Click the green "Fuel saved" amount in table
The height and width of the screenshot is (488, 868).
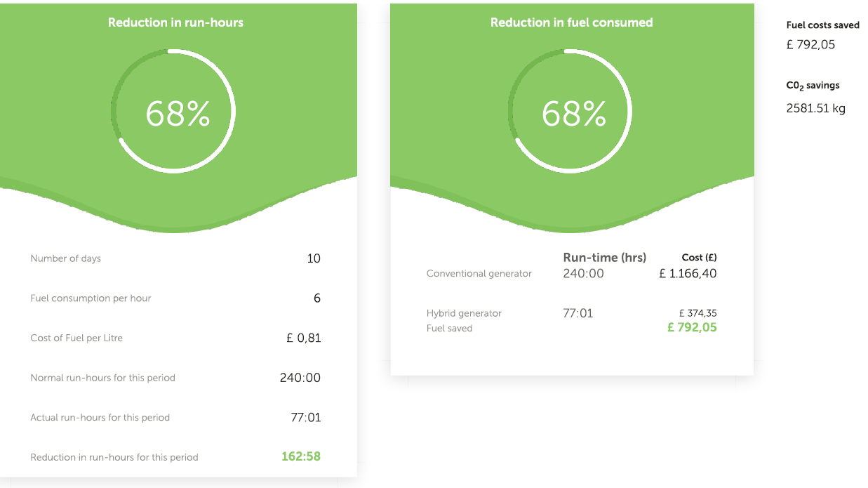click(692, 327)
